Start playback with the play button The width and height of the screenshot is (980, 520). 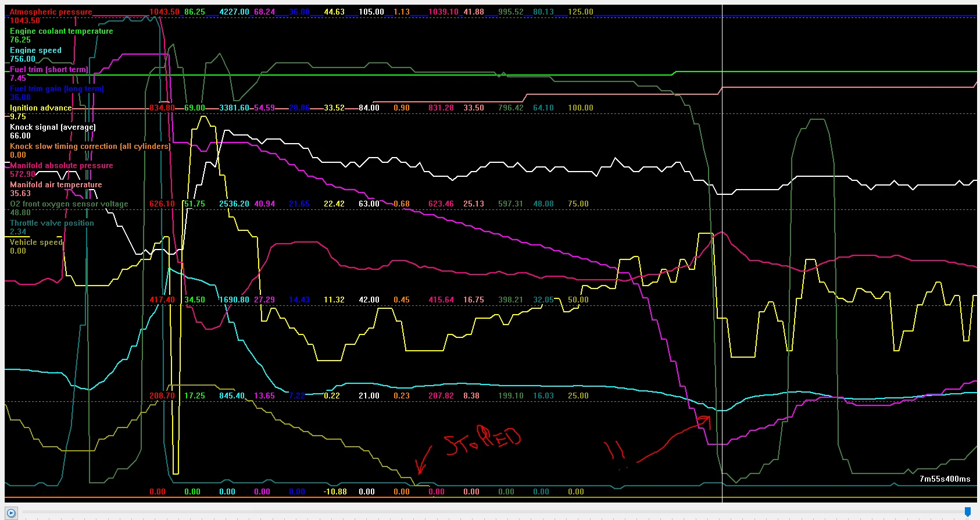click(x=11, y=513)
